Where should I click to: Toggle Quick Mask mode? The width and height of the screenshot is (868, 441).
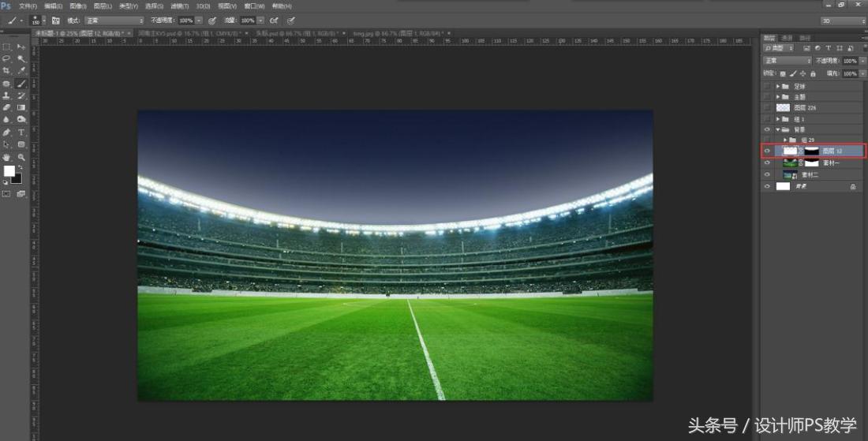6,194
